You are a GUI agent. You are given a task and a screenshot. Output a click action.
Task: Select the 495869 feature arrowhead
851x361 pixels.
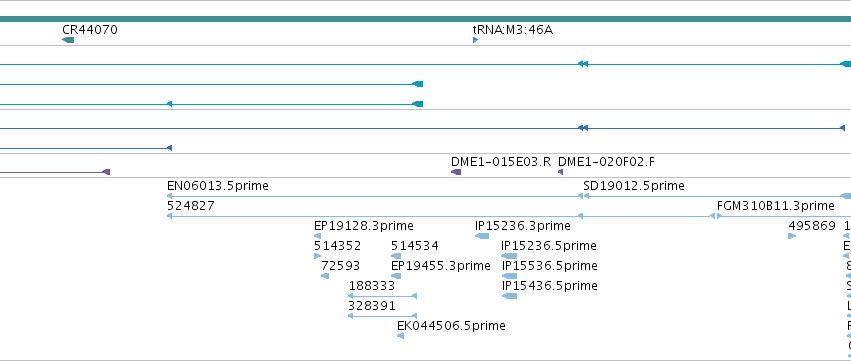pyautogui.click(x=792, y=236)
